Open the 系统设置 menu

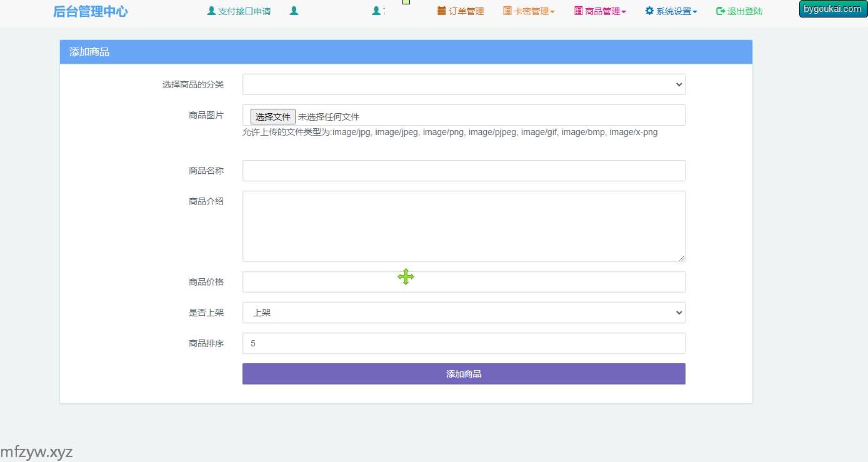click(676, 11)
